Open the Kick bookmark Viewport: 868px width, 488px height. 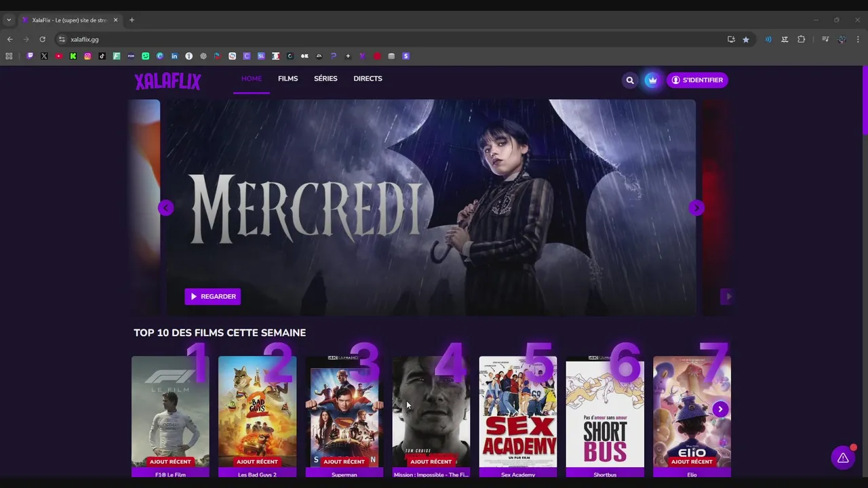[73, 56]
